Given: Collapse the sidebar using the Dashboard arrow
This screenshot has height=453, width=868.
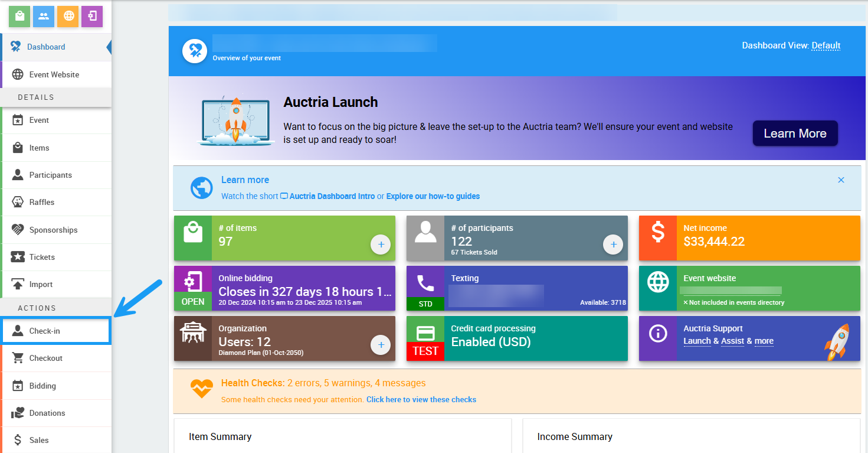Looking at the screenshot, I should pos(109,47).
